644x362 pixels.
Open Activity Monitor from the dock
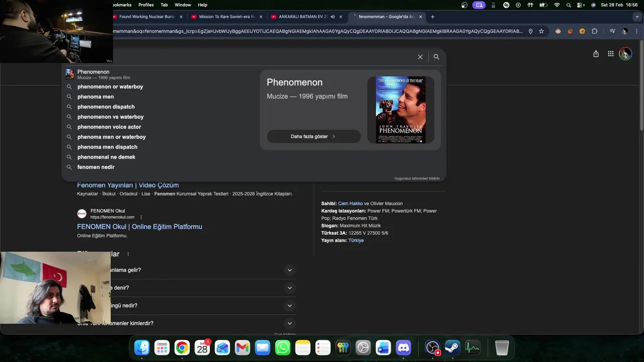(472, 347)
